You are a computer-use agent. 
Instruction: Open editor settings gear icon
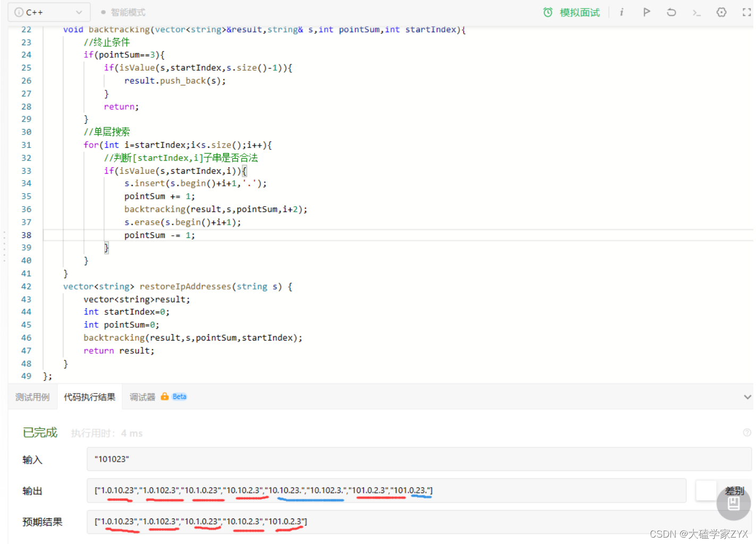coord(721,12)
